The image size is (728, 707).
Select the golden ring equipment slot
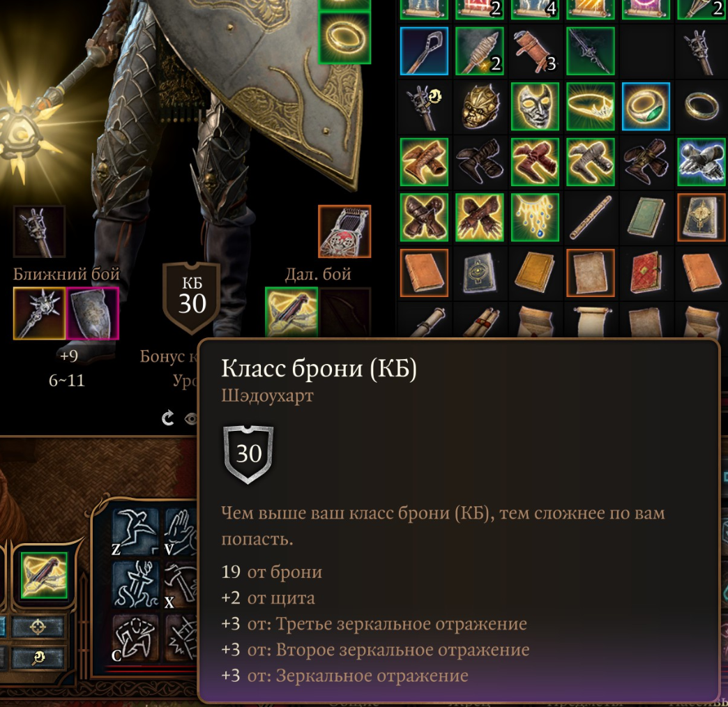pyautogui.click(x=344, y=38)
